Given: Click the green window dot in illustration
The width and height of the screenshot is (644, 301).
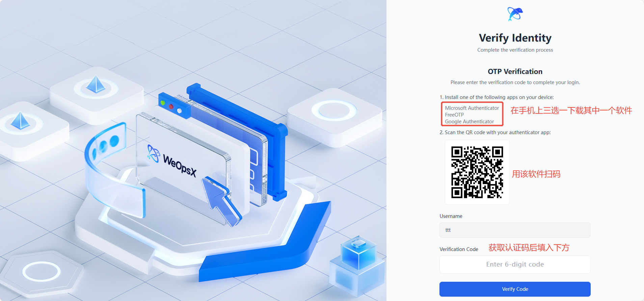Looking at the screenshot, I should pyautogui.click(x=163, y=102).
